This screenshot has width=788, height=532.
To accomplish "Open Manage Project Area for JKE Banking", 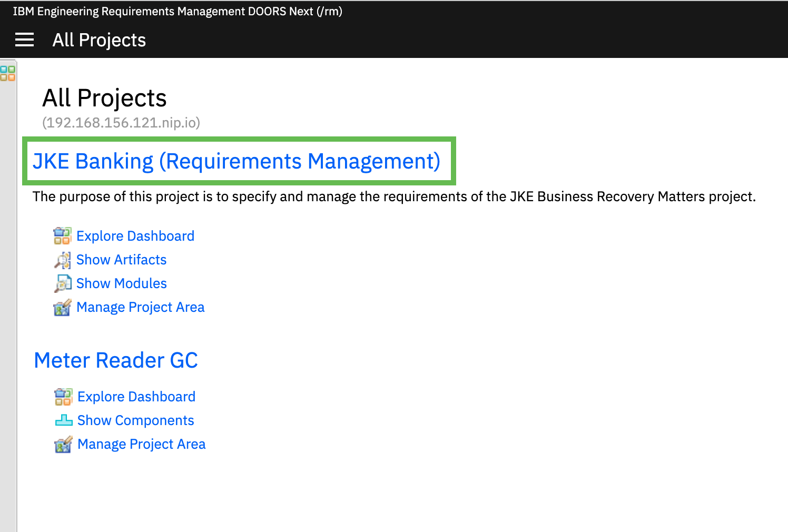I will tap(141, 307).
